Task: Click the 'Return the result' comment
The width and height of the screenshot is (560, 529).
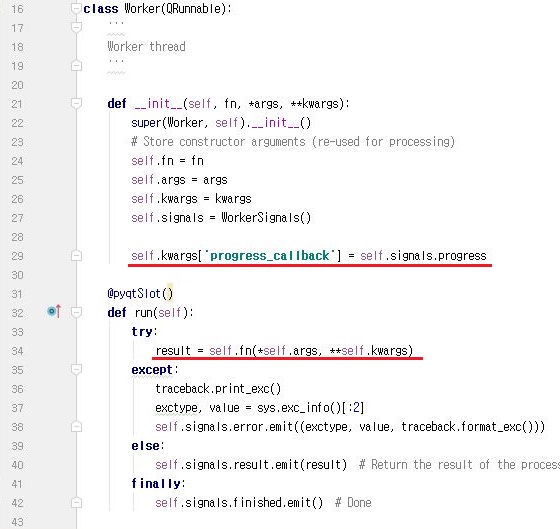Action: 459,465
